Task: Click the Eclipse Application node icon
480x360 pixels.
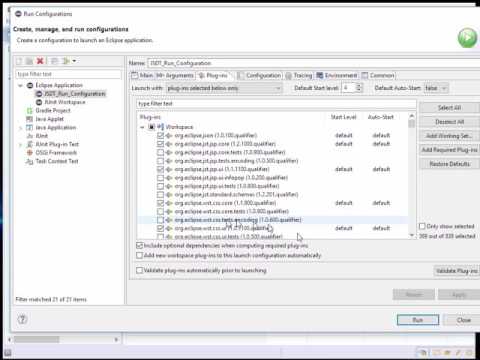Action: [30, 85]
